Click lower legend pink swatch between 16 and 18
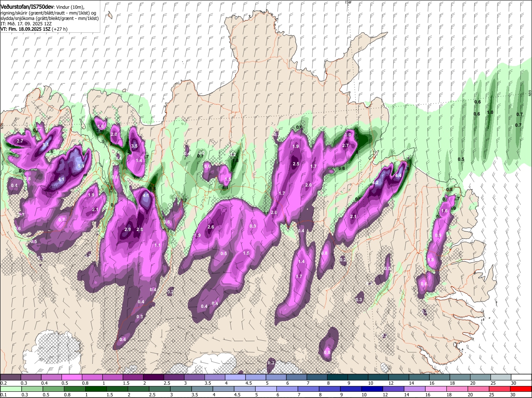The height and width of the screenshot is (398, 532). tap(436, 388)
